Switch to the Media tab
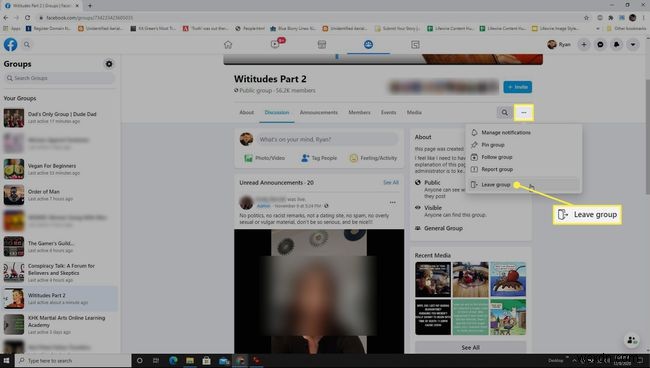Viewport: 650px width, 368px height. point(414,112)
